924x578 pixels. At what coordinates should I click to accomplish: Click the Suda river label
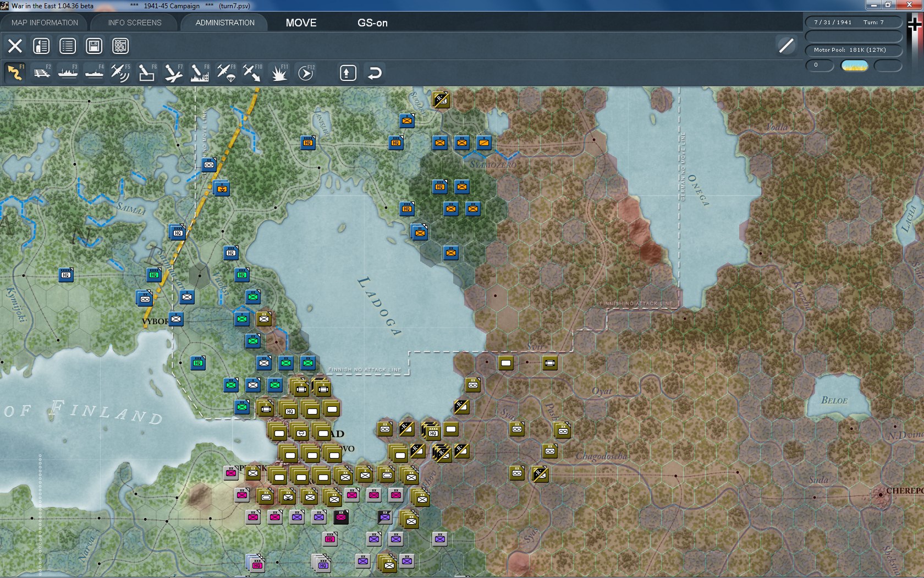(x=818, y=480)
